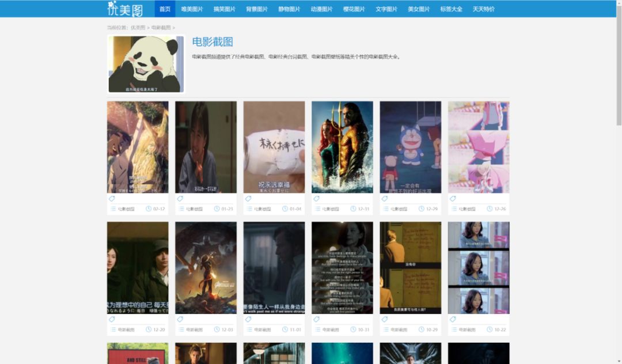The height and width of the screenshot is (364, 622).
Task: Click the clock icon beside date 10-22
Action: [490, 329]
